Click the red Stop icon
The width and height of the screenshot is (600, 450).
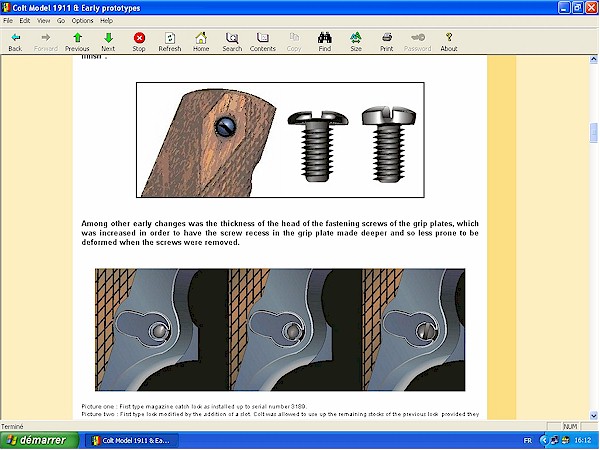139,38
